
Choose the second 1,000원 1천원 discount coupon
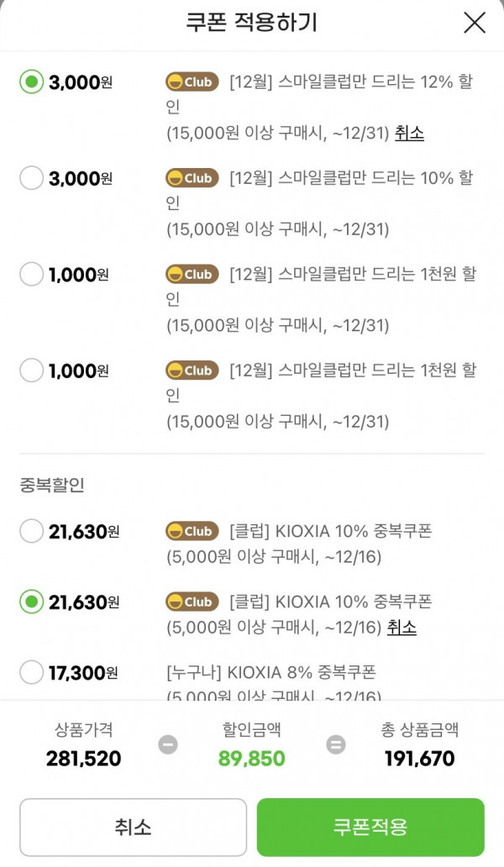(x=32, y=370)
